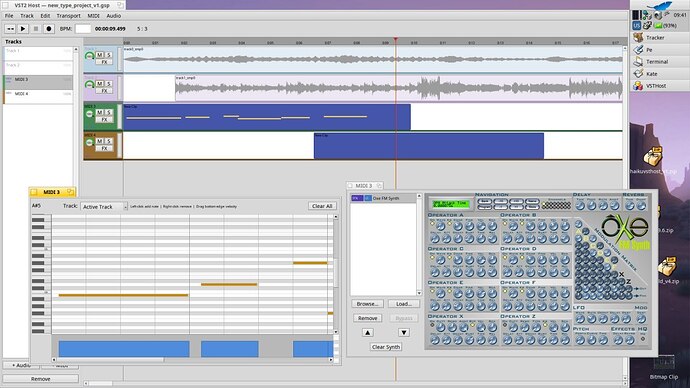Click the US keyboard layout tray icon
The width and height of the screenshot is (690, 388).
636,26
